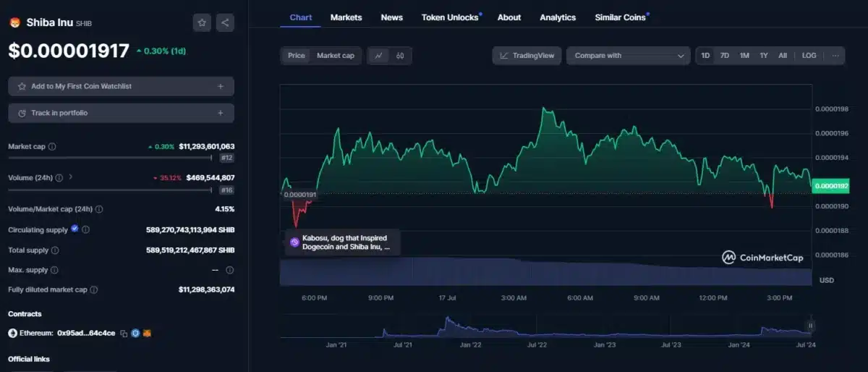This screenshot has width=868, height=372.
Task: Show Max. supply info icon
Action: [53, 270]
